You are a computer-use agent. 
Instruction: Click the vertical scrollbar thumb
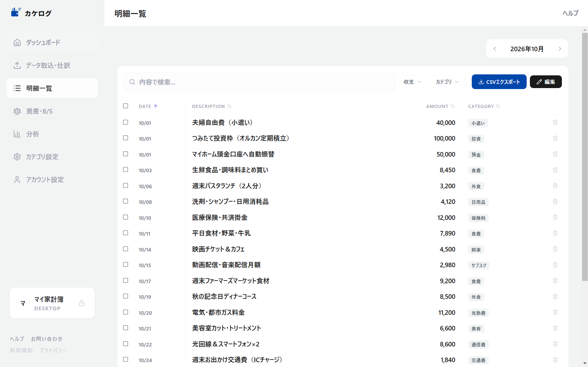tap(585, 157)
